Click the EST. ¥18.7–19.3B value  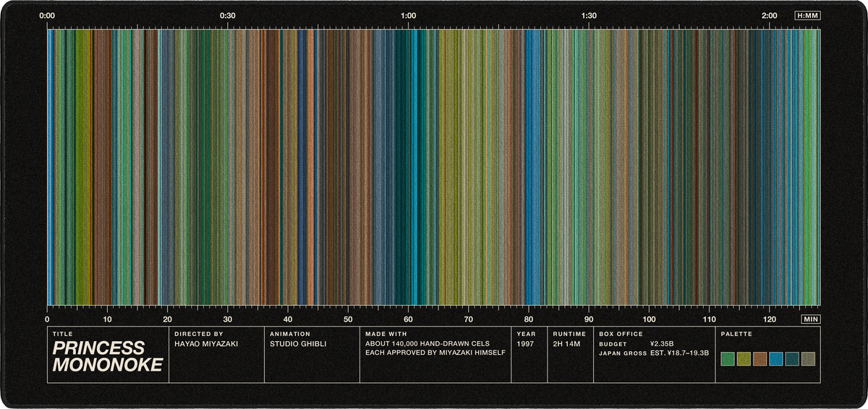680,353
